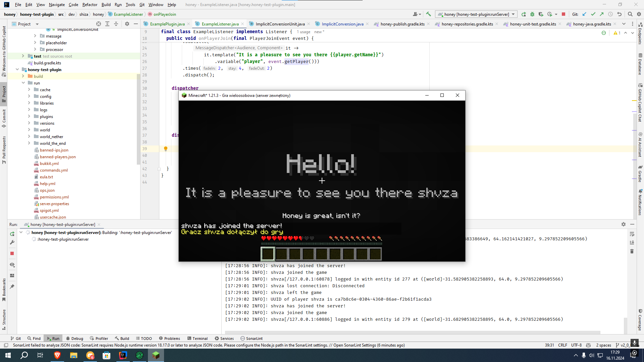Toggle the Show eye icon in the Run panel
Screen dimensions: 644x362
[x=12, y=265]
